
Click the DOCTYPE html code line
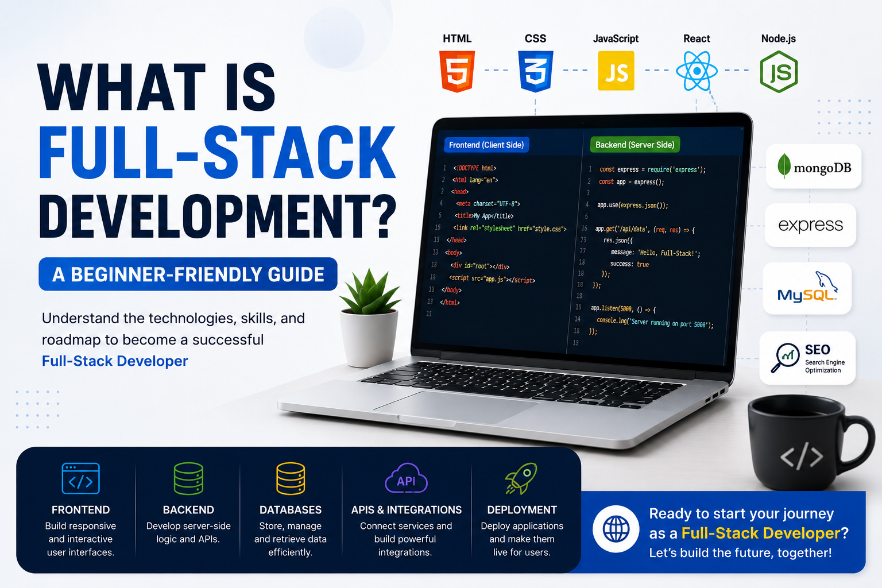[x=474, y=168]
